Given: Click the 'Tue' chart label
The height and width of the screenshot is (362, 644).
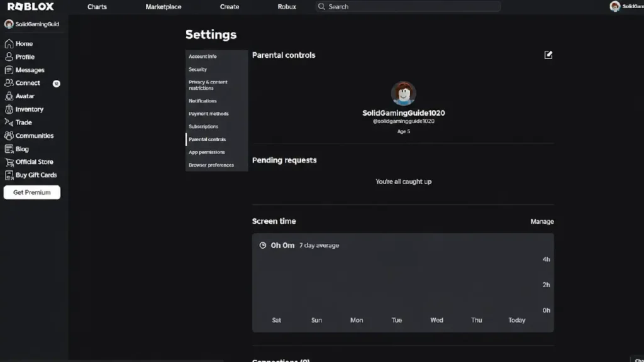Looking at the screenshot, I should (x=396, y=320).
